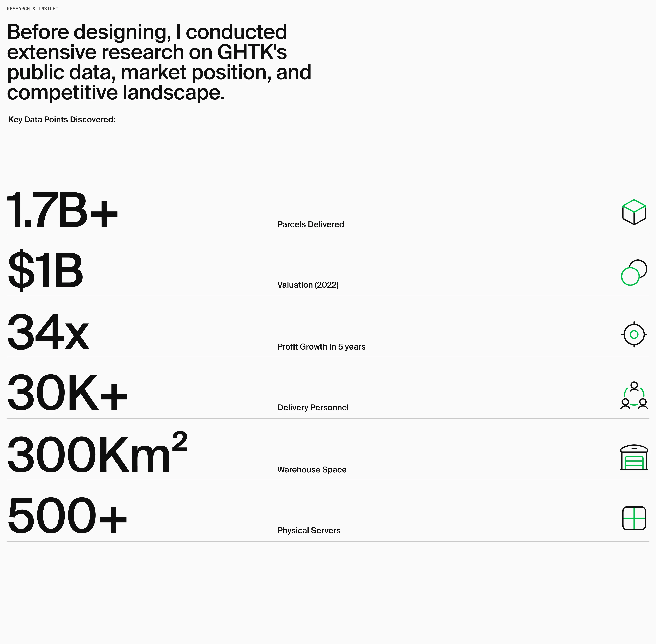The width and height of the screenshot is (656, 644).
Task: Click the 34x growth figure
Action: tap(48, 332)
